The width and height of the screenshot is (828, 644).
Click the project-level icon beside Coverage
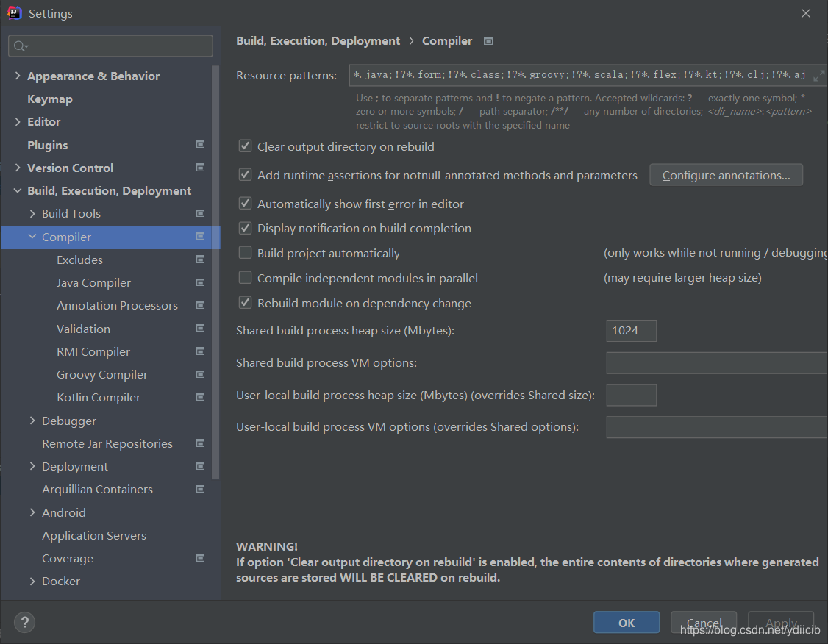click(200, 558)
